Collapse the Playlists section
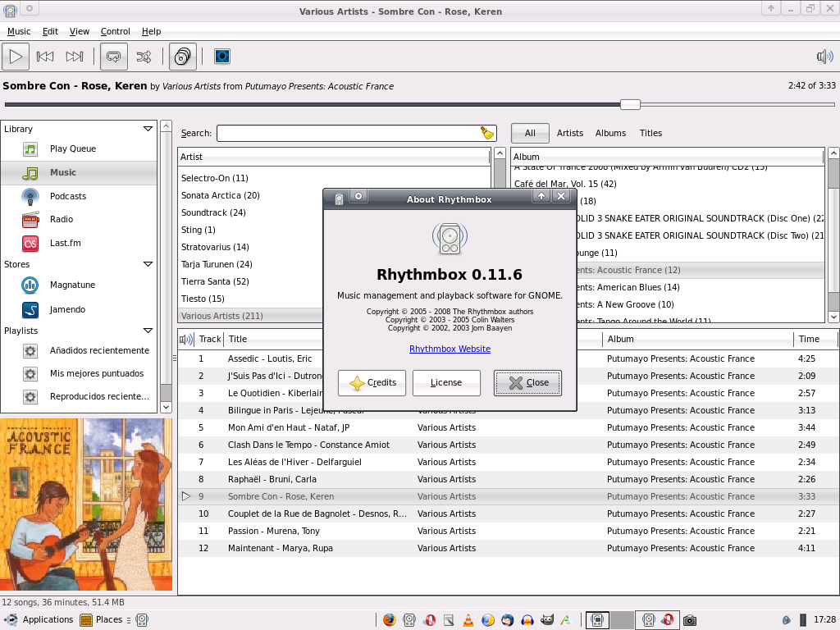The height and width of the screenshot is (630, 840). [148, 331]
